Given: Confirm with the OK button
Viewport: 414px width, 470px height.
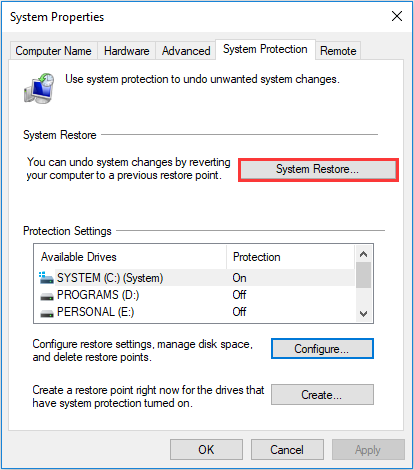Looking at the screenshot, I should [206, 450].
